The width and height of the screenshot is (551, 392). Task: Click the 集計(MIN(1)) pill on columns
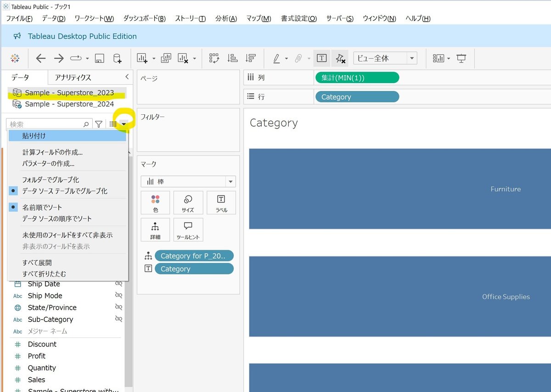pyautogui.click(x=357, y=78)
